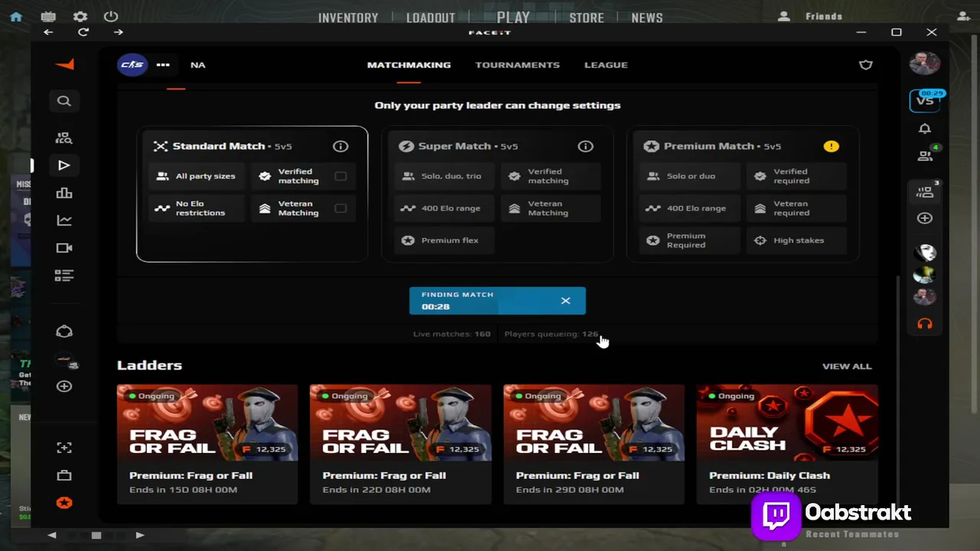The height and width of the screenshot is (551, 980).
Task: Click the plus circle icon in left sidebar
Action: [64, 386]
